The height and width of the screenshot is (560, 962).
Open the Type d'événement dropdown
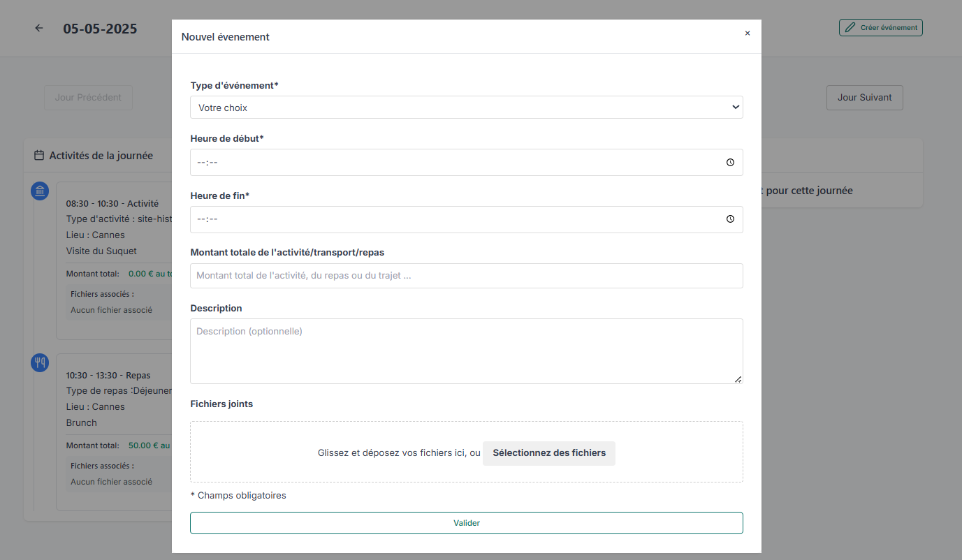466,108
